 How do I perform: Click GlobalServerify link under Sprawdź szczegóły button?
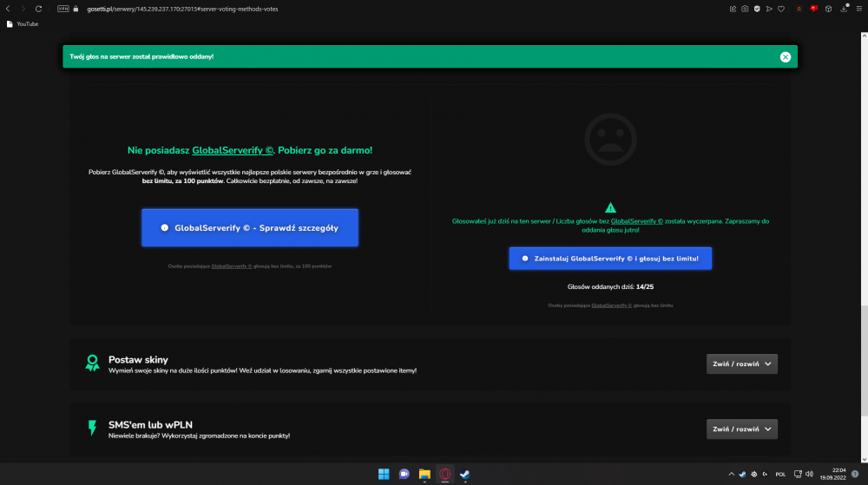(232, 266)
